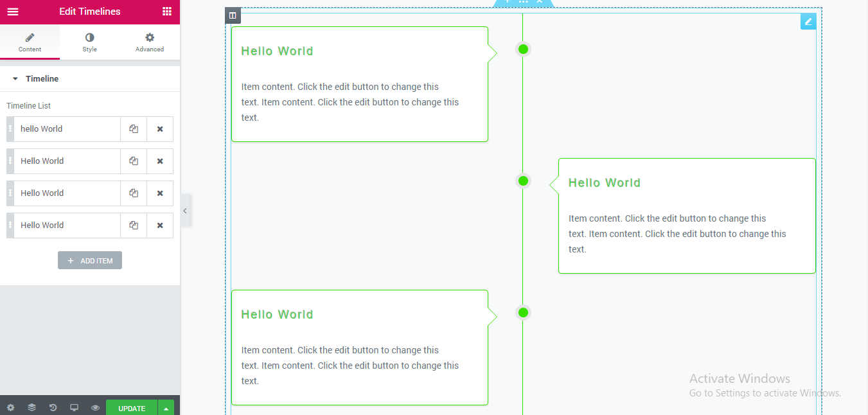Open the widgets panel grid icon
Viewport: 868px width, 415px height.
tap(166, 11)
